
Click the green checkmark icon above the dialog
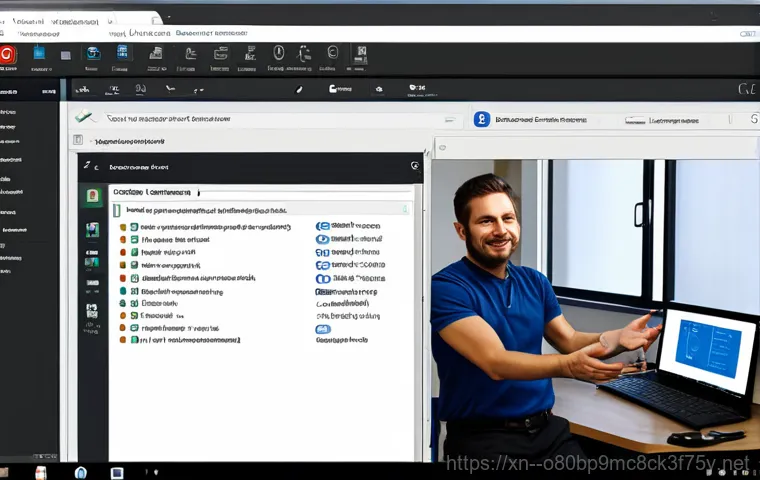pos(84,118)
